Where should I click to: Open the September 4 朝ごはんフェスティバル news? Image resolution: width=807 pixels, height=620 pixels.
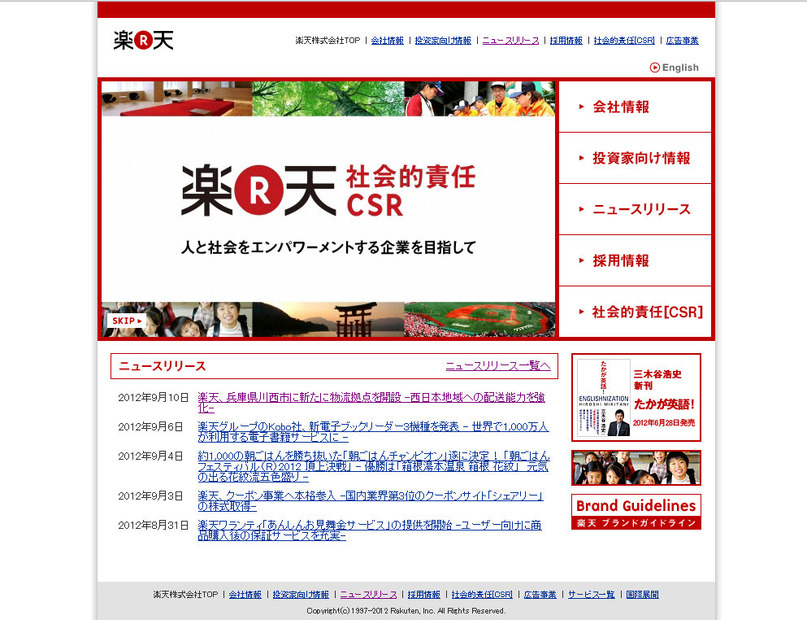[x=374, y=466]
